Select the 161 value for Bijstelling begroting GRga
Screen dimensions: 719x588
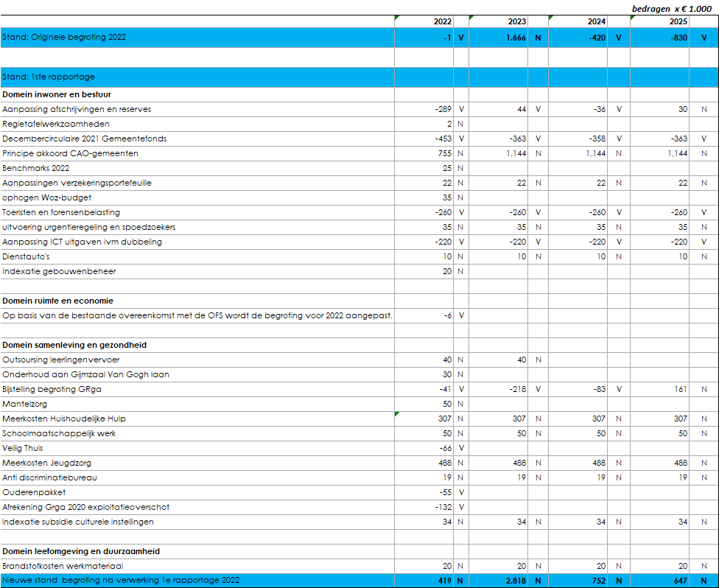(x=681, y=389)
